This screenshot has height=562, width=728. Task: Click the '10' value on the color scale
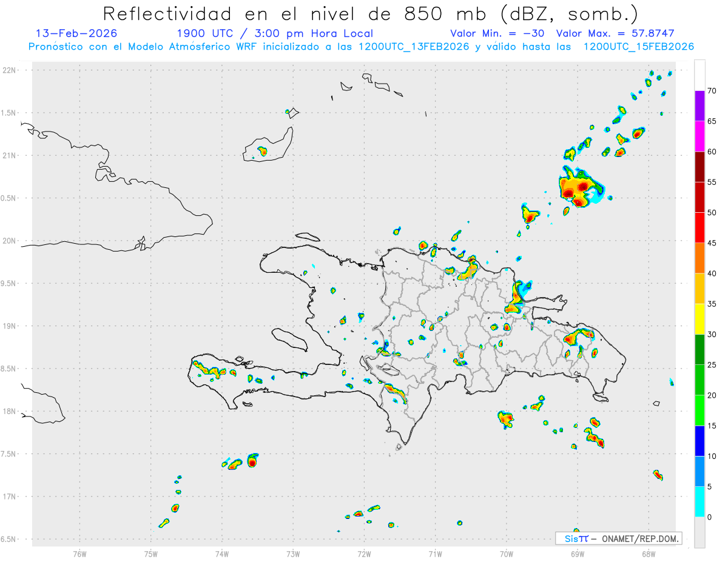tap(712, 457)
